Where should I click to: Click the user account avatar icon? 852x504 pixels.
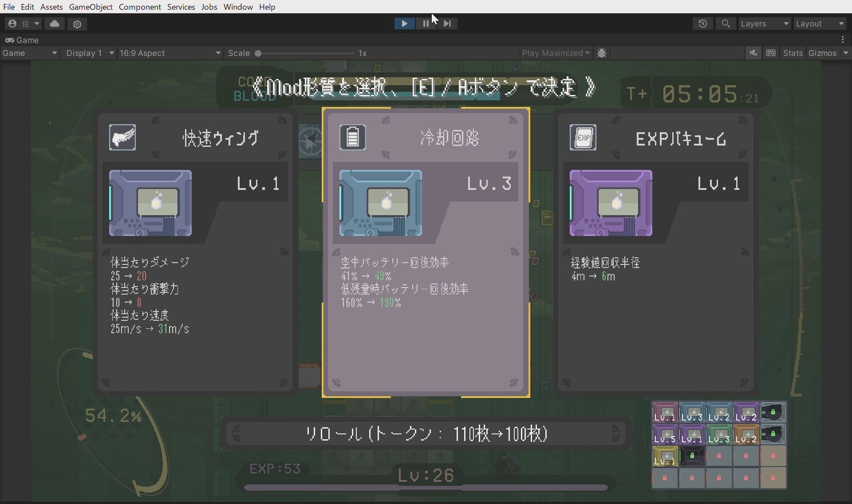(x=12, y=24)
